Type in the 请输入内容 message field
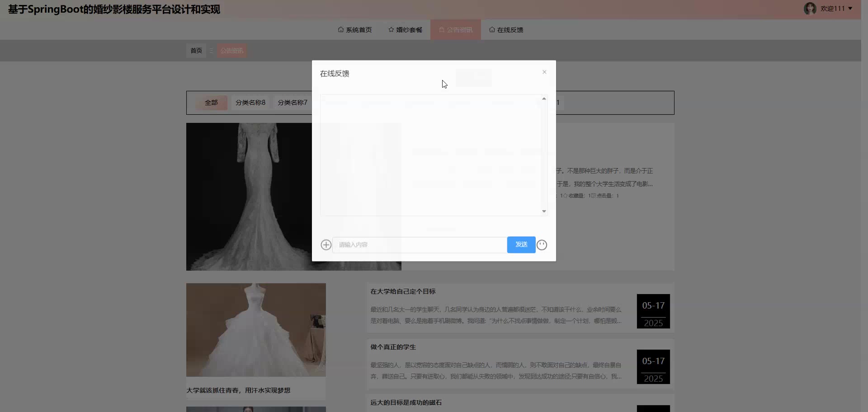The width and height of the screenshot is (868, 412). pyautogui.click(x=419, y=245)
